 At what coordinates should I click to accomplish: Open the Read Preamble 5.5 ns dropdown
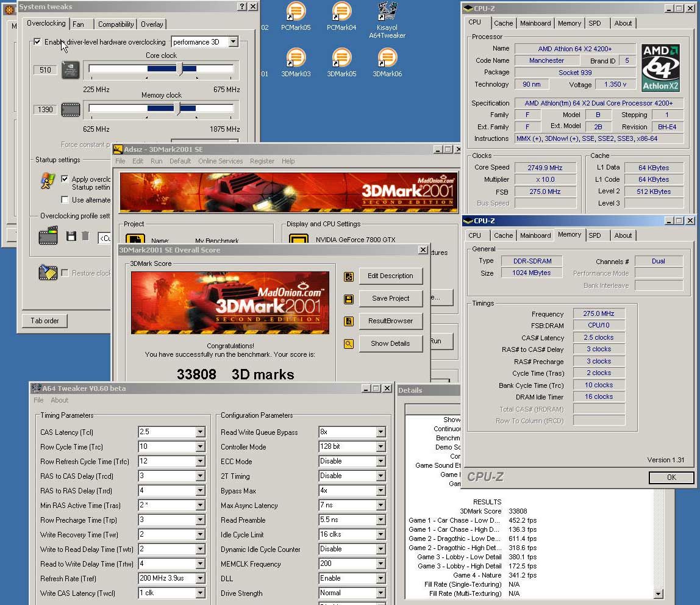point(381,520)
